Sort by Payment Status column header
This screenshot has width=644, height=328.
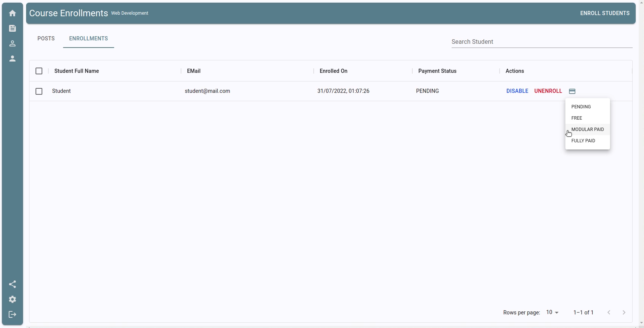(437, 71)
